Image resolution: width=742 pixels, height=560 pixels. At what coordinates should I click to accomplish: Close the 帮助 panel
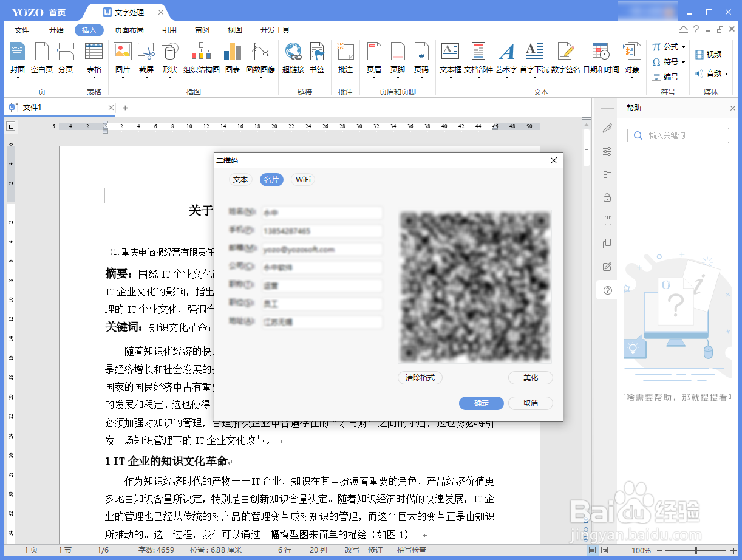click(732, 108)
